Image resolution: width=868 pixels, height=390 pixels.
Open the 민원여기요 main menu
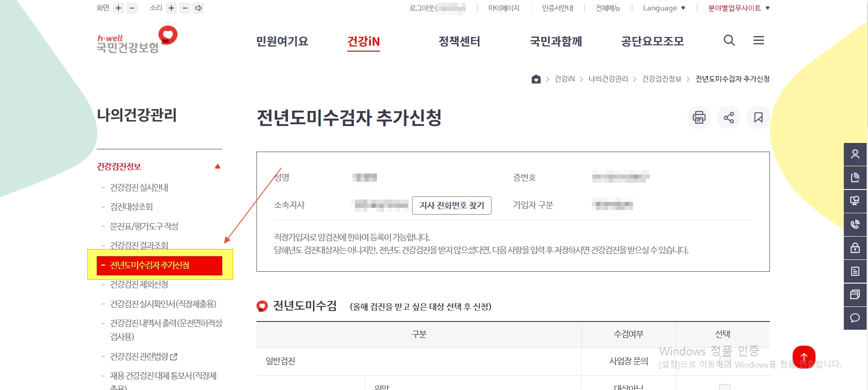pyautogui.click(x=282, y=41)
